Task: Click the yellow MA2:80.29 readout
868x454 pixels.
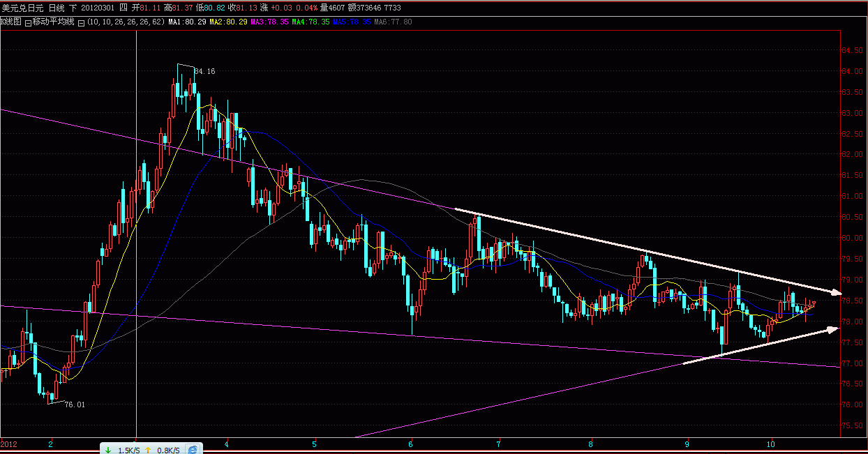Action: coord(228,22)
